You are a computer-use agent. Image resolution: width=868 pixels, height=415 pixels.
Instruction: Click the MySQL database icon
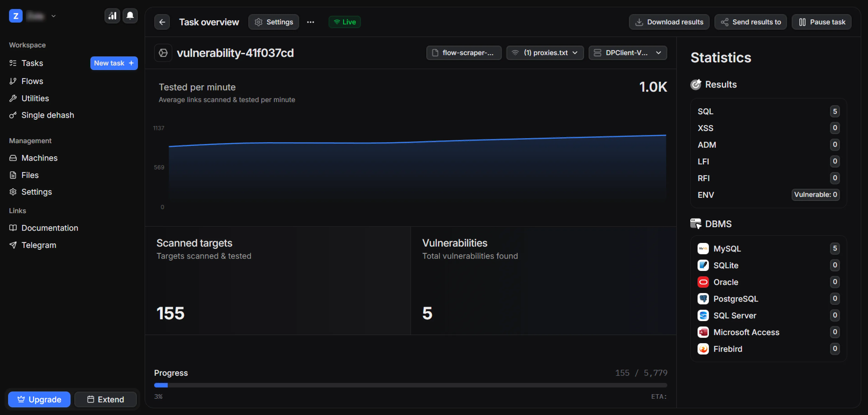(703, 248)
